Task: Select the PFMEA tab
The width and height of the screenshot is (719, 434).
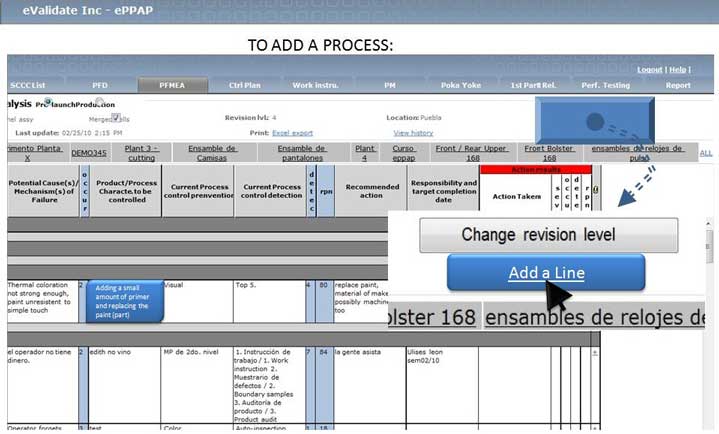Action: point(172,85)
